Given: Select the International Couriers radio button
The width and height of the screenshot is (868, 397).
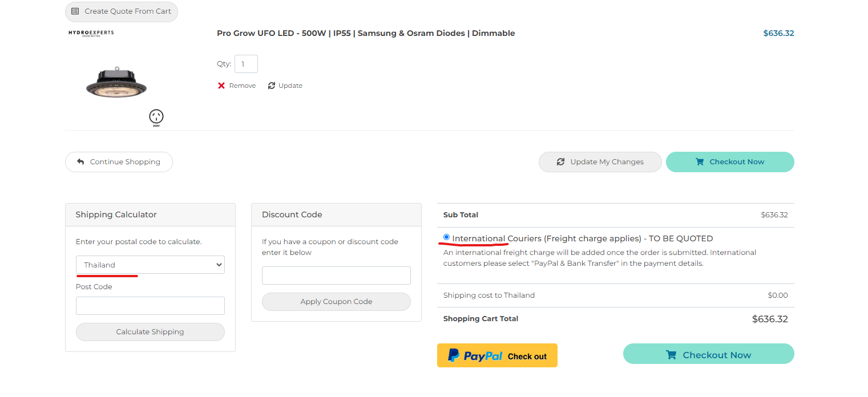Looking at the screenshot, I should point(446,237).
